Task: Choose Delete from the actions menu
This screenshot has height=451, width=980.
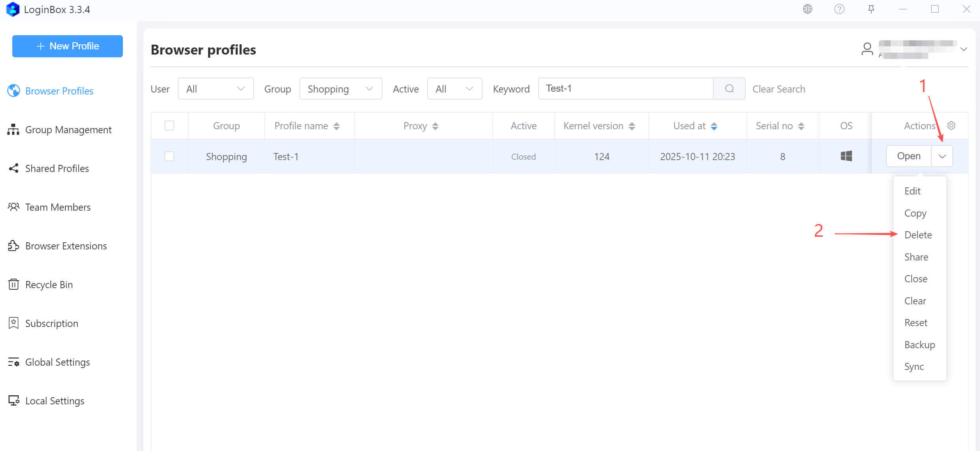Action: (x=918, y=235)
